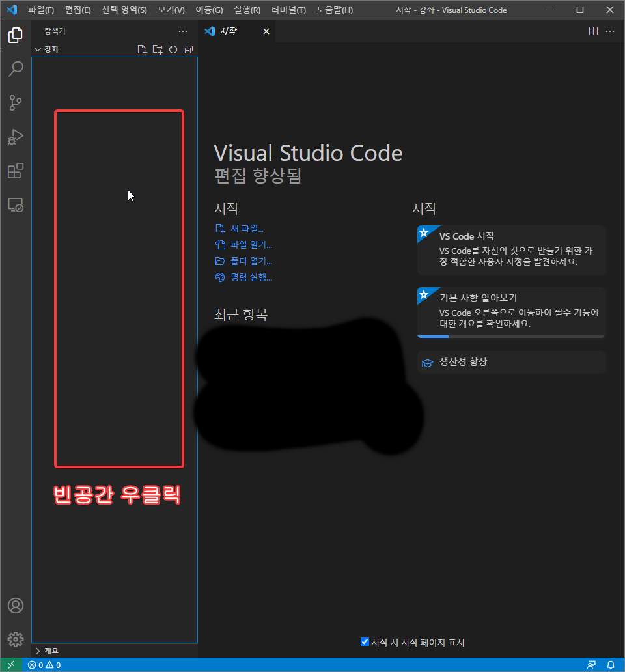Open the 터미널(T) menu
The height and width of the screenshot is (672, 625).
(288, 10)
